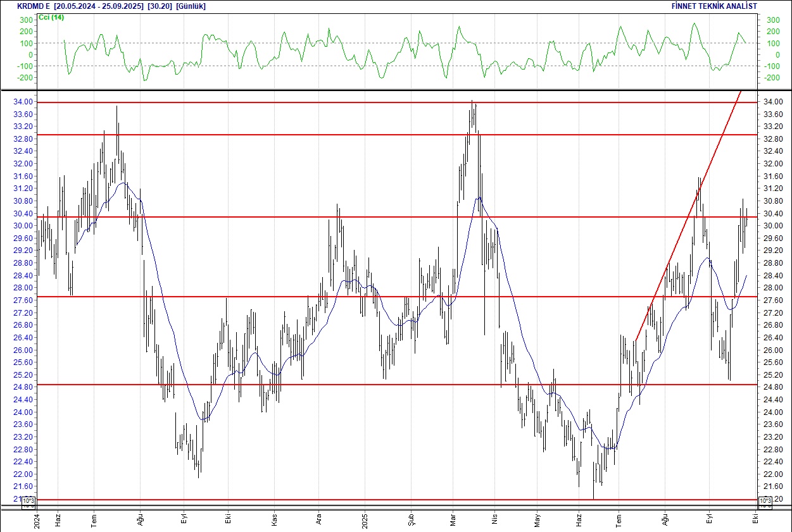
Task: Click the 300 label on left CCI axis
Action: click(25, 20)
